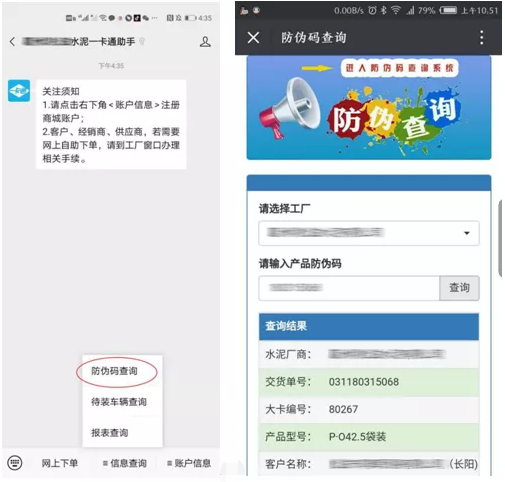
Task: Select 待装车辆查询 menu entry
Action: (119, 402)
